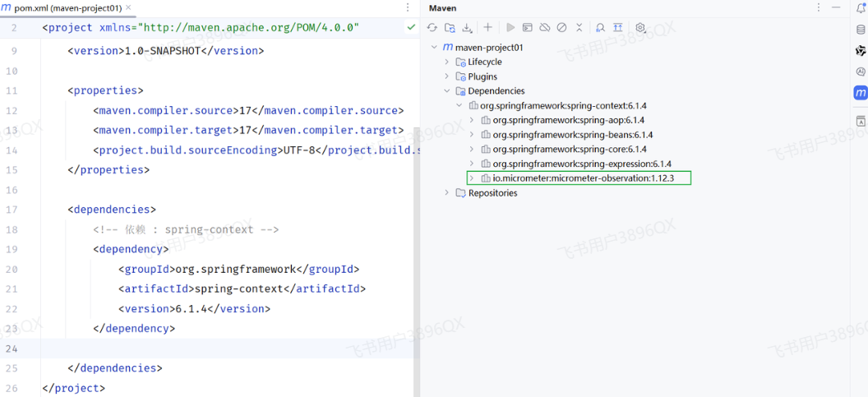This screenshot has width=868, height=397.
Task: Click maven.compiler.target line 13
Action: (x=248, y=131)
